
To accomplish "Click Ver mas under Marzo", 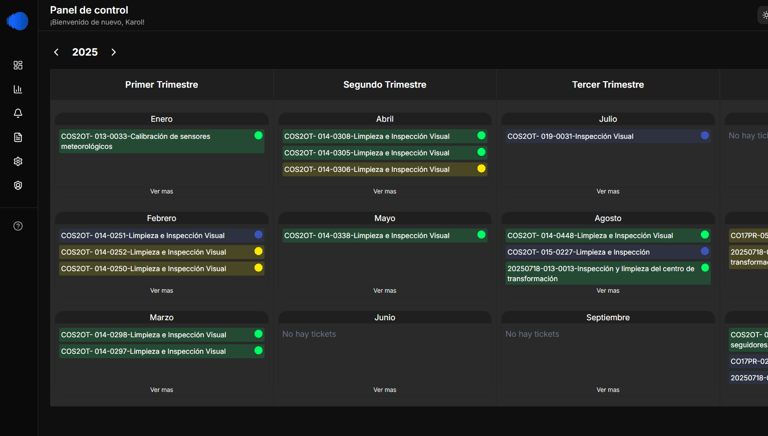I will [162, 390].
